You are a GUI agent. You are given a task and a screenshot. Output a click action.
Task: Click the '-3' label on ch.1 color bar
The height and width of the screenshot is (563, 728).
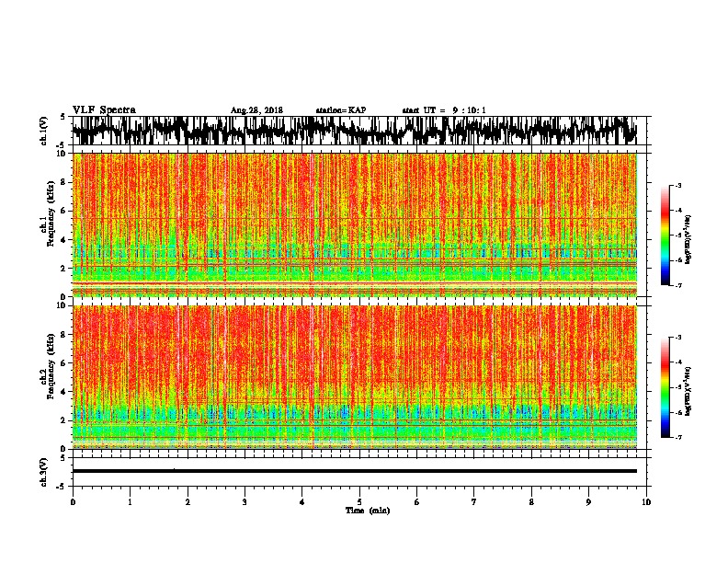tap(677, 186)
